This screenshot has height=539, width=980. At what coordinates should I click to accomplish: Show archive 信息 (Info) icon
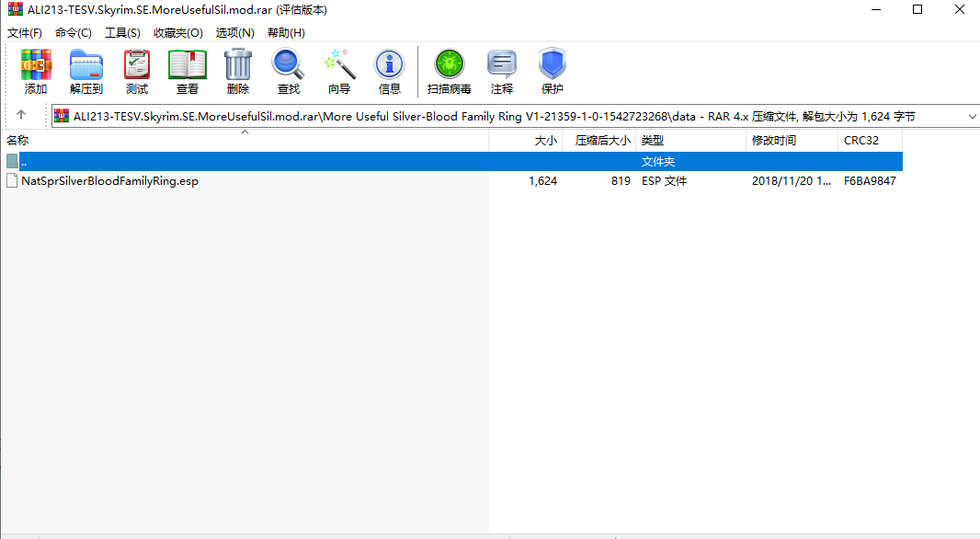[390, 72]
